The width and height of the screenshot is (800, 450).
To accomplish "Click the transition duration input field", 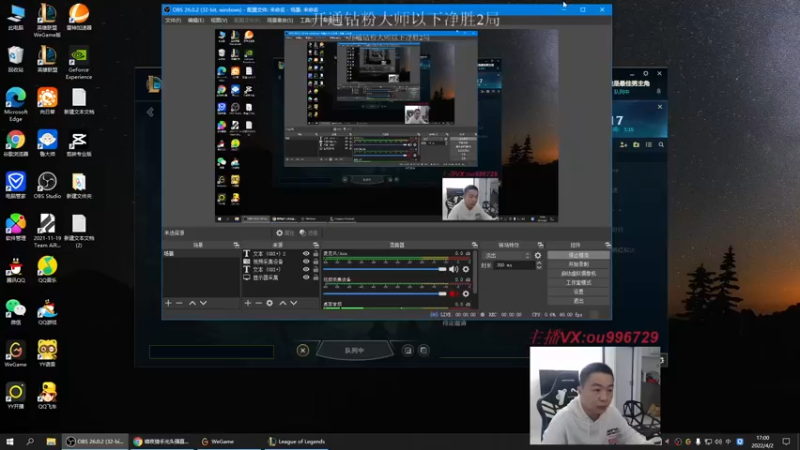I will (x=514, y=265).
